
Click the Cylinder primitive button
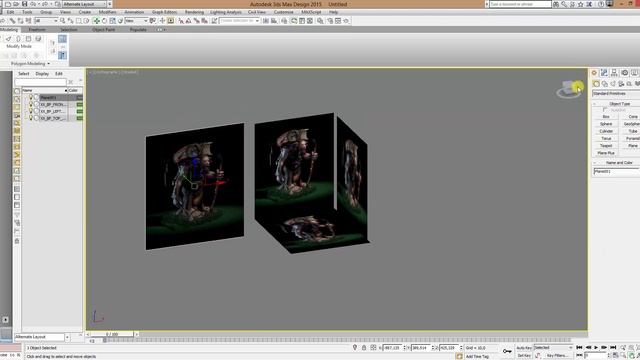pyautogui.click(x=606, y=131)
